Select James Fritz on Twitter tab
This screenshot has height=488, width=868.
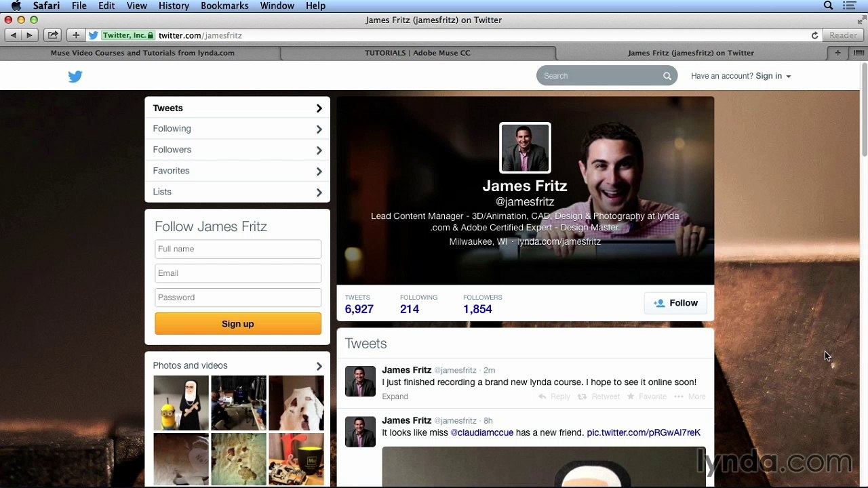click(x=691, y=53)
